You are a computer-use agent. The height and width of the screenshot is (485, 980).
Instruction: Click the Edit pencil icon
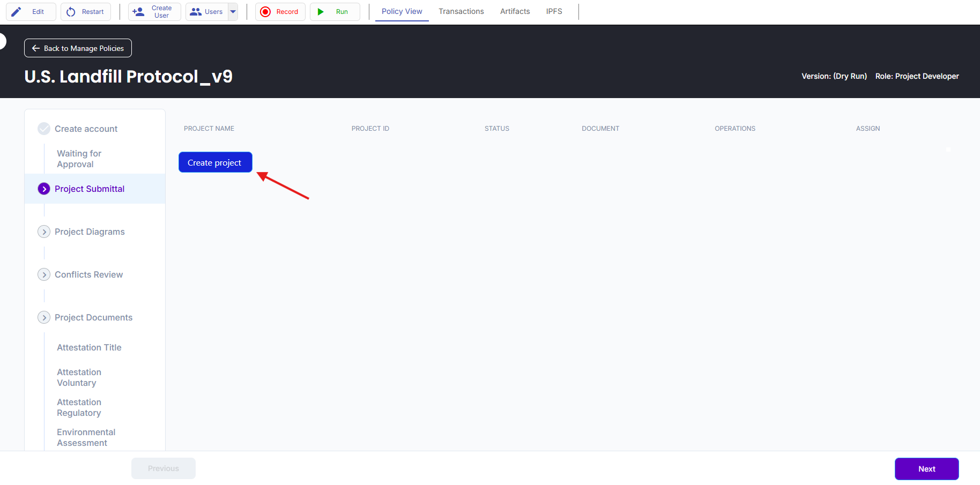coord(17,12)
